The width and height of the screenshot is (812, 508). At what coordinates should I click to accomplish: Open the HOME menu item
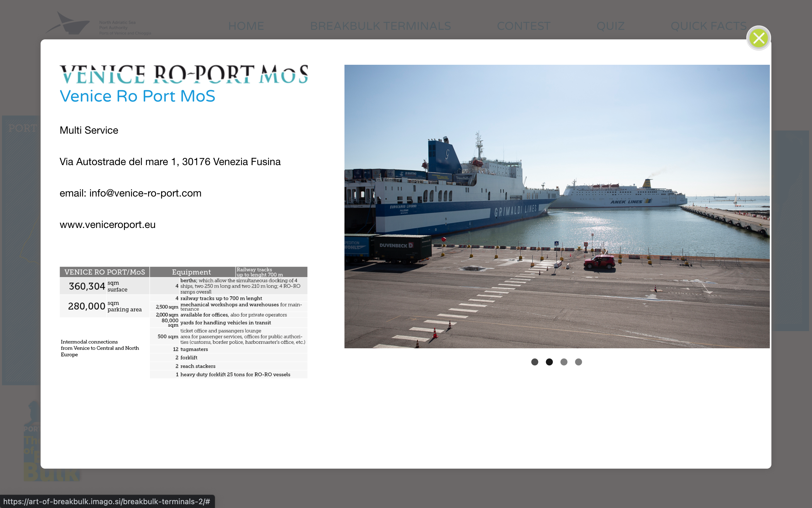coord(246,26)
